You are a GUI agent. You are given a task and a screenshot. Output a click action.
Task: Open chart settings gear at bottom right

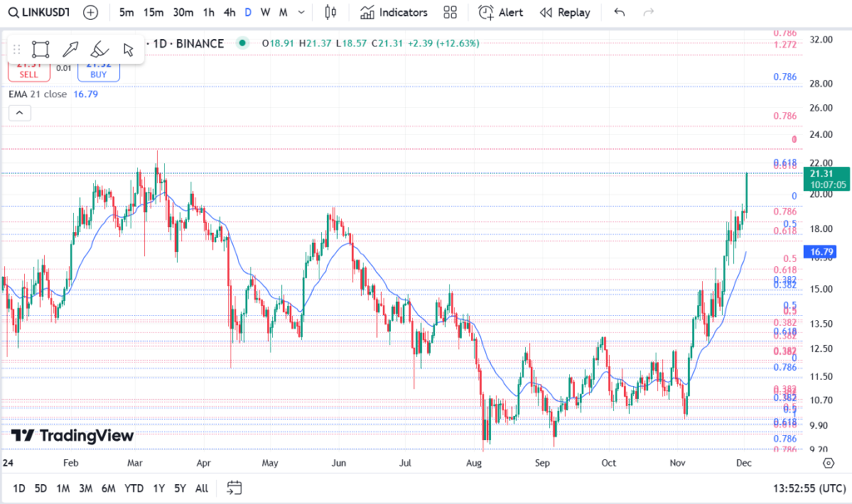point(828,462)
